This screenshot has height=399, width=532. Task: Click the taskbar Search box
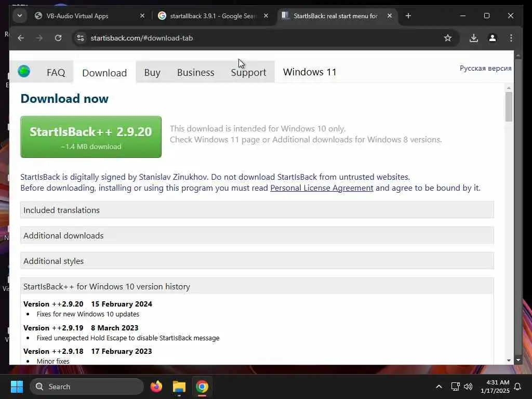pos(87,387)
